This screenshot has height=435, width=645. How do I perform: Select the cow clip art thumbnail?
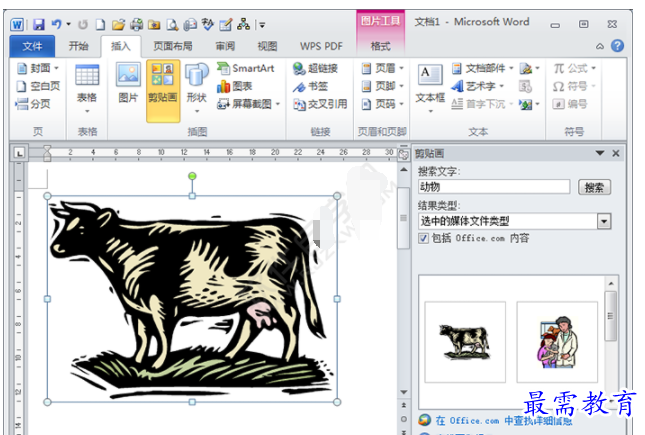pyautogui.click(x=465, y=342)
